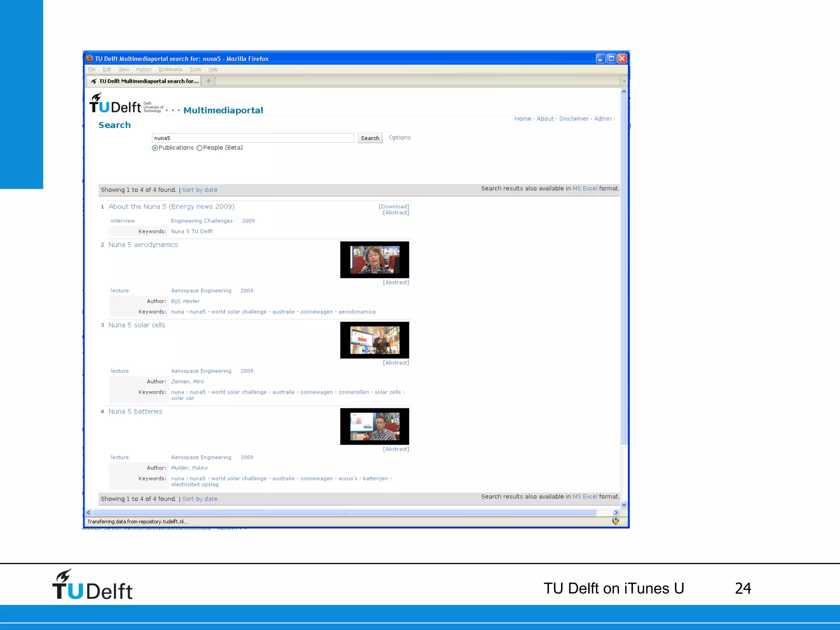Select the People (Beta) radio button
840x630 pixels.
click(199, 148)
